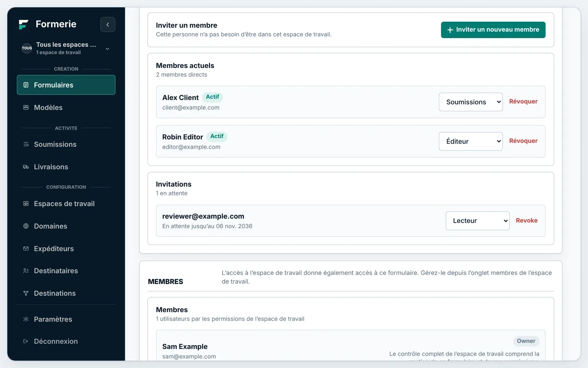
Task: Click the Destinataires people icon
Action: tap(26, 271)
